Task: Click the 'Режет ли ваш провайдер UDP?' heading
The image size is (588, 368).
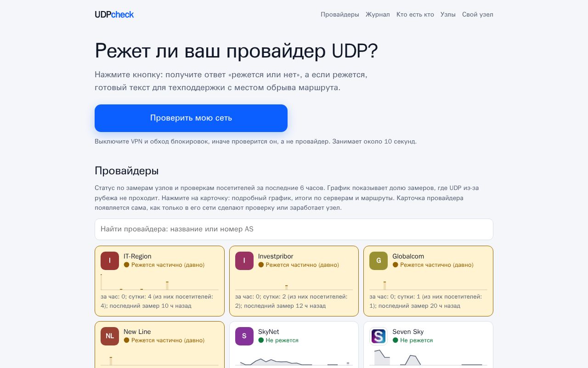Action: (x=236, y=51)
